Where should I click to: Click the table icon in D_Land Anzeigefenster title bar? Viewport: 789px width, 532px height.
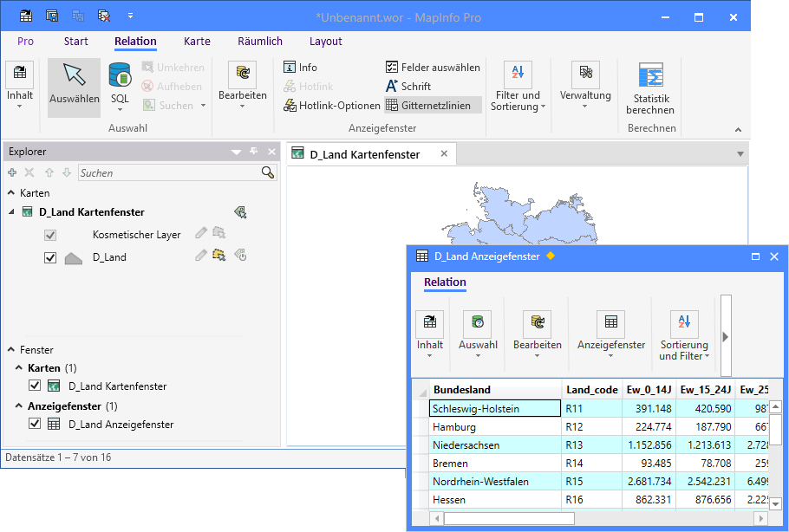click(x=422, y=256)
